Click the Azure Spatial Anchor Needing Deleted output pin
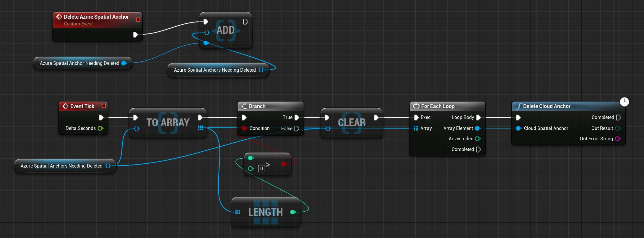The height and width of the screenshot is (238, 644). click(x=124, y=63)
